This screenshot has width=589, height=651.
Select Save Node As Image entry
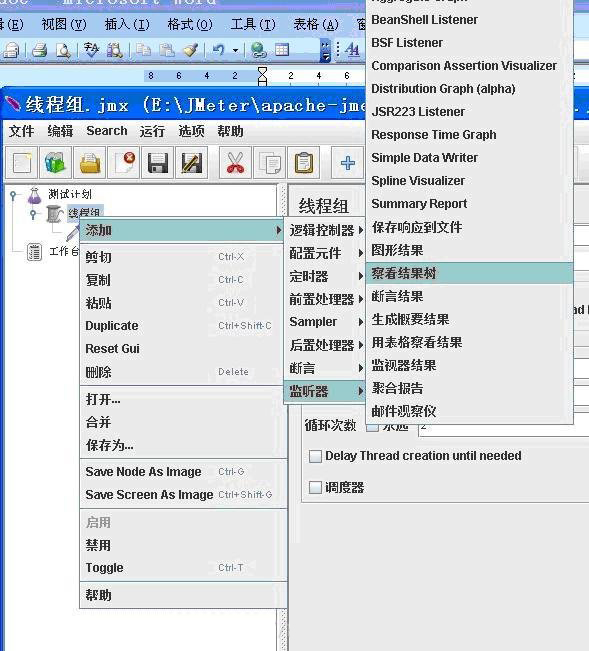181,472
